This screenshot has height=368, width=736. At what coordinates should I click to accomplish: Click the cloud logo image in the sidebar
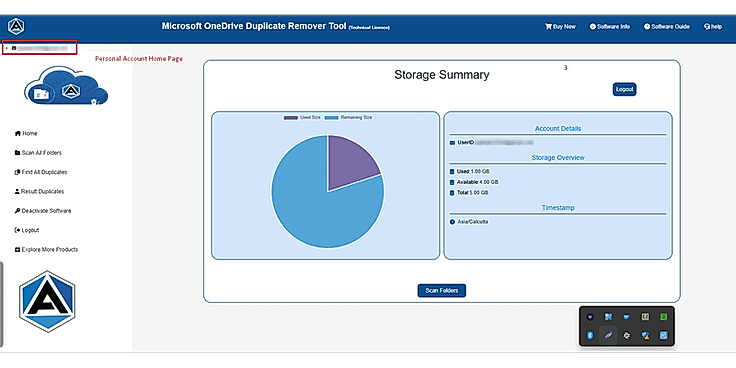coord(66,86)
